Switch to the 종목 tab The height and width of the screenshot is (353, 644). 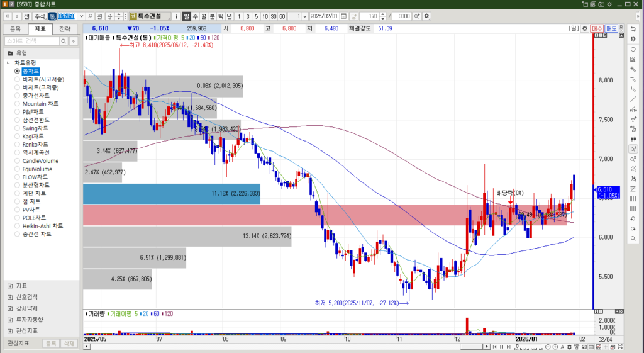(x=16, y=29)
